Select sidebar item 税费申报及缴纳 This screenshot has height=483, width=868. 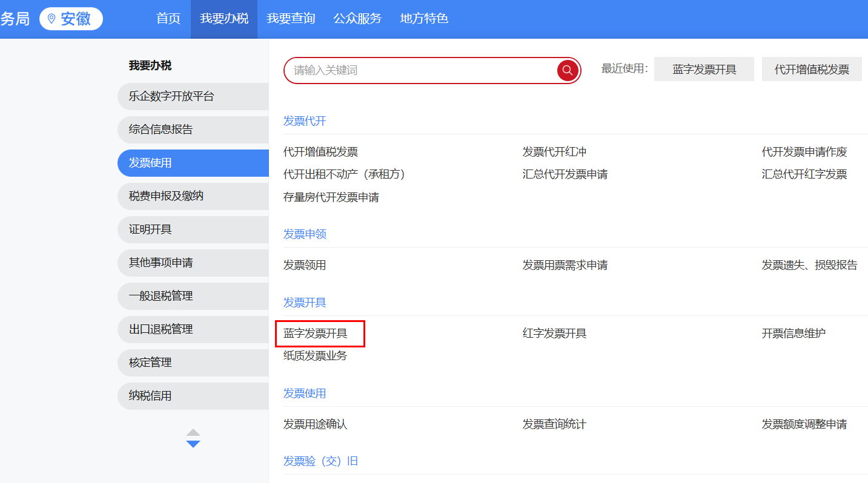(193, 196)
